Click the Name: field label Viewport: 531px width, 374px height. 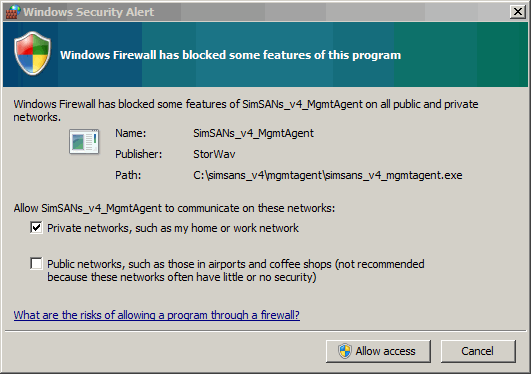point(131,133)
